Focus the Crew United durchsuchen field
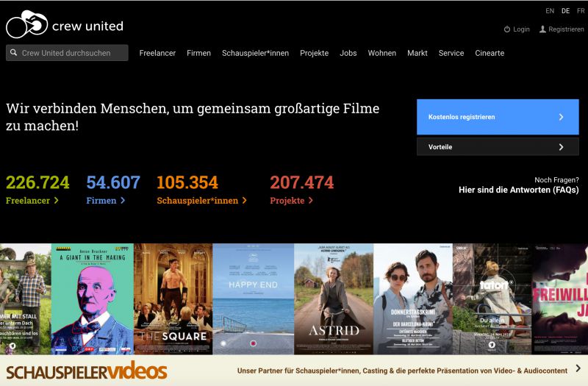 pyautogui.click(x=67, y=53)
